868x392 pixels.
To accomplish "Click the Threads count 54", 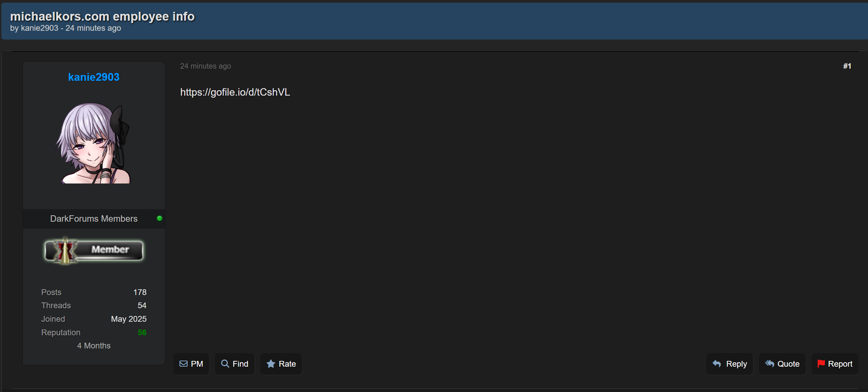I will coord(142,305).
